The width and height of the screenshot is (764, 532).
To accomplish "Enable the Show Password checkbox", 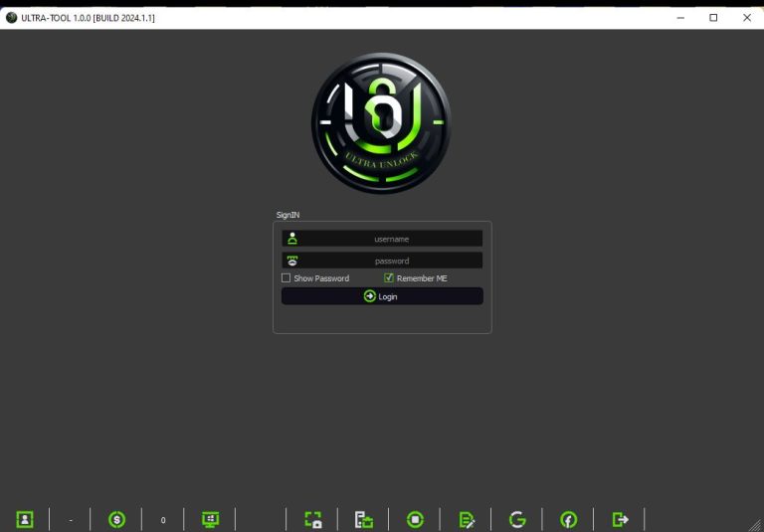I will pos(286,278).
